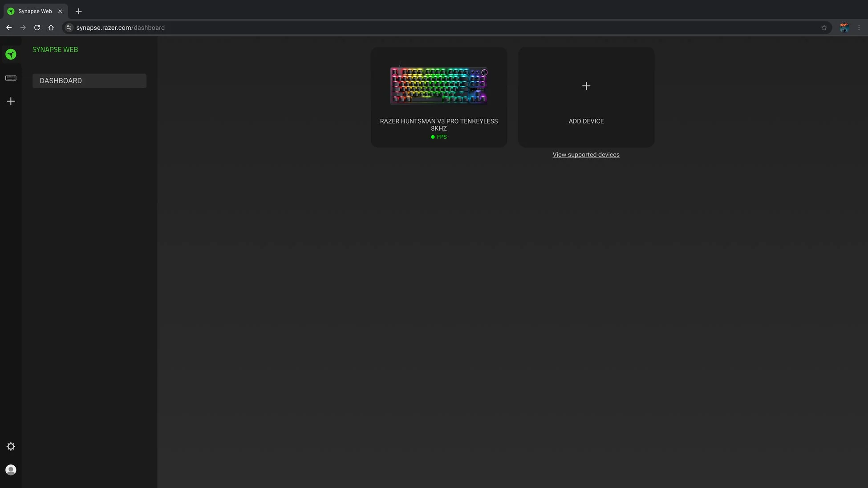Click the plus icon in the sidebar
Viewport: 868px width, 488px height.
click(11, 101)
